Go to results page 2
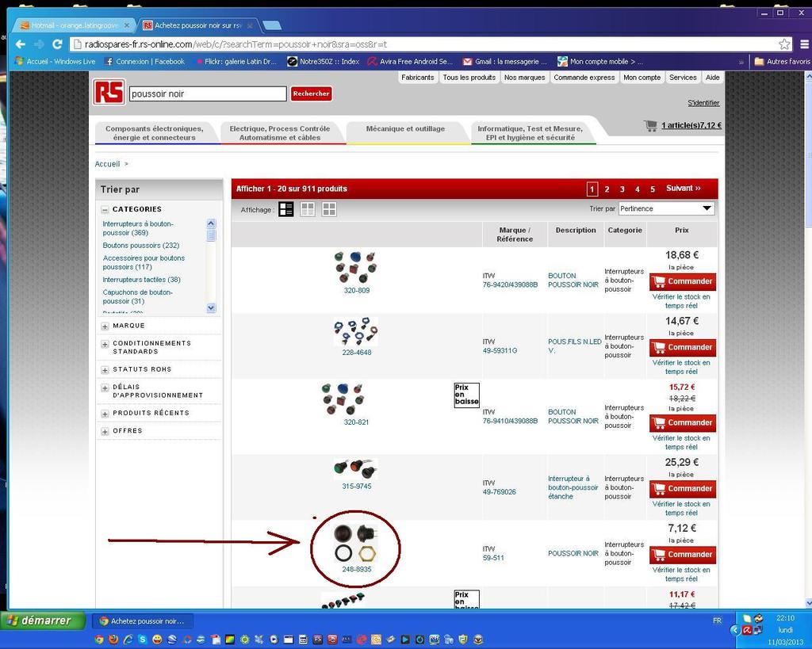Viewport: 812px width, 649px height. coord(607,189)
